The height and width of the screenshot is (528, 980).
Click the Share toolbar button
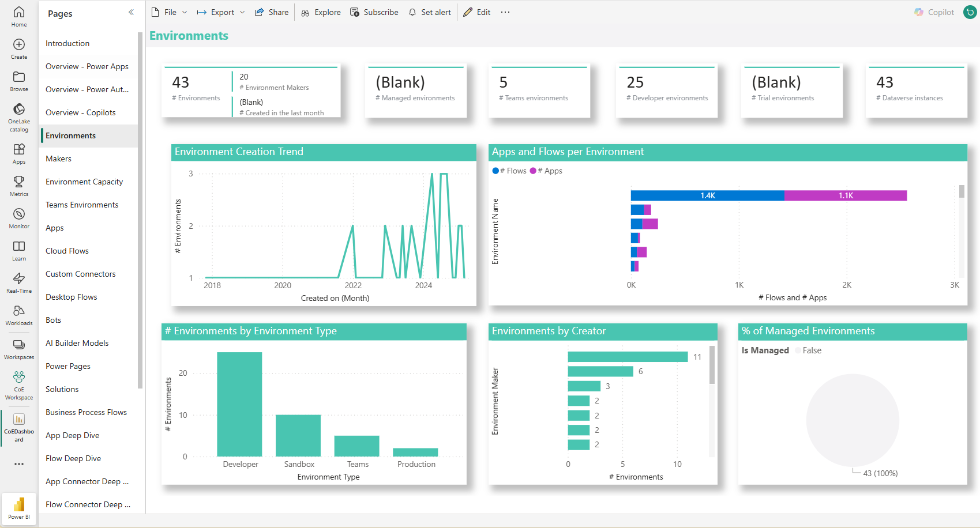point(272,12)
